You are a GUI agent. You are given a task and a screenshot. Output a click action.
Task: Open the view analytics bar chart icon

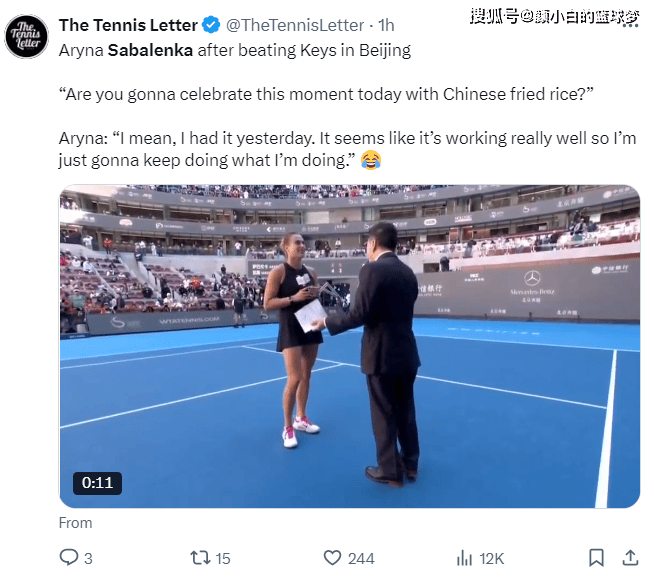point(464,558)
